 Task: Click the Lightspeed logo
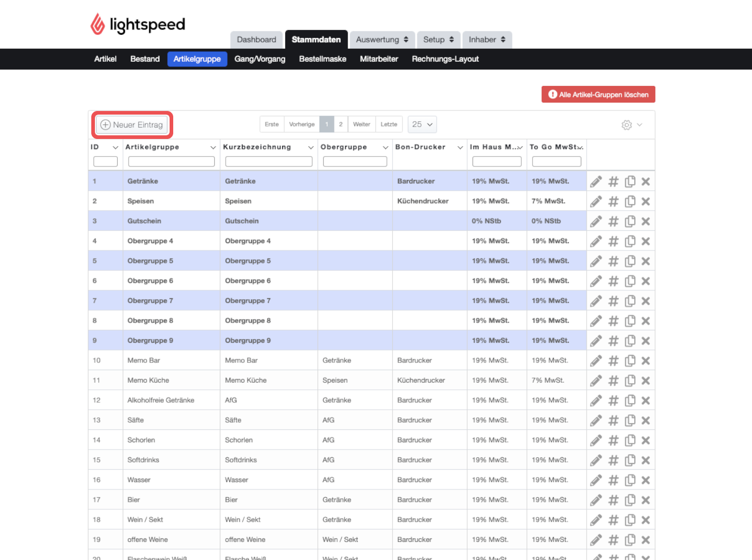point(138,24)
